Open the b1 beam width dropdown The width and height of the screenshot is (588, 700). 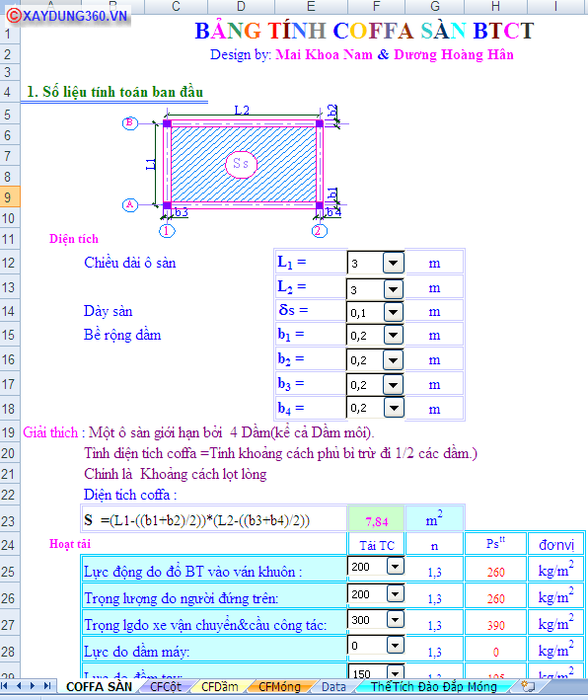(393, 335)
